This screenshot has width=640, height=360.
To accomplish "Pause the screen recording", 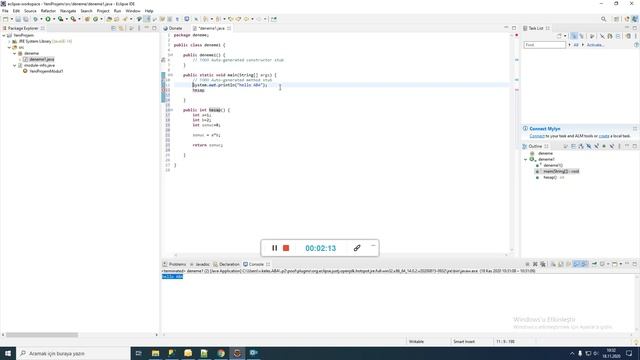I will [274, 248].
